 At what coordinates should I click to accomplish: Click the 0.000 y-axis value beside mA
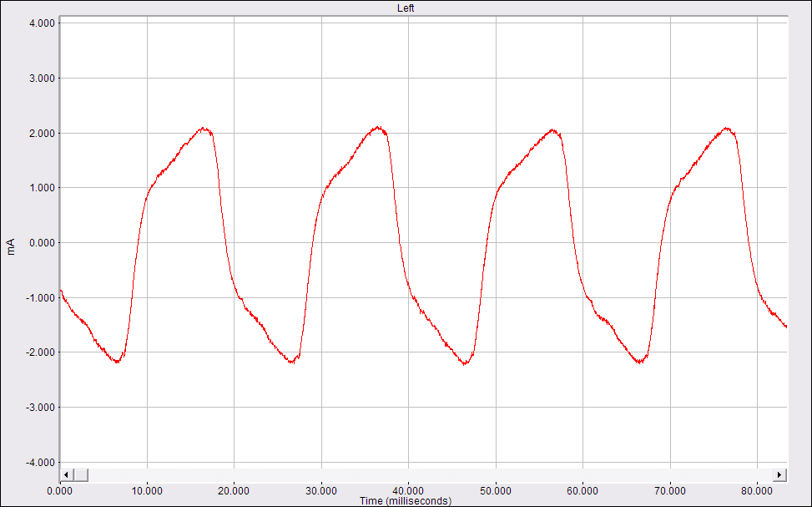43,242
